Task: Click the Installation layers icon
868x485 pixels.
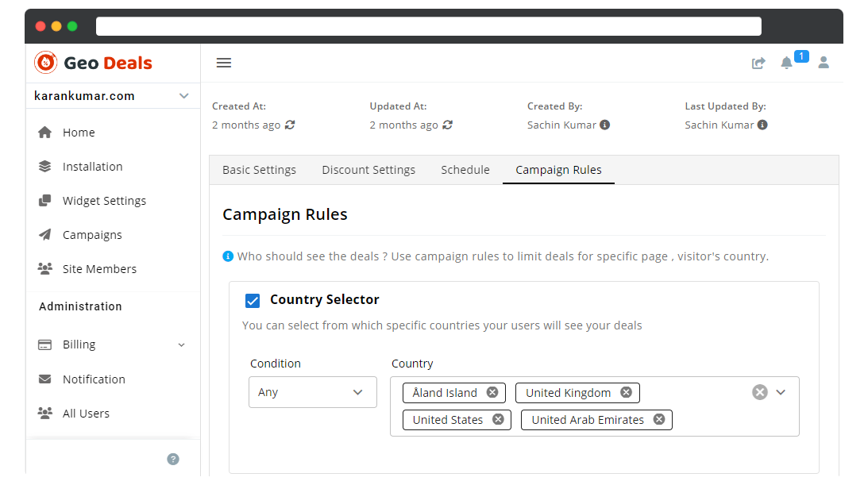Action: [44, 167]
